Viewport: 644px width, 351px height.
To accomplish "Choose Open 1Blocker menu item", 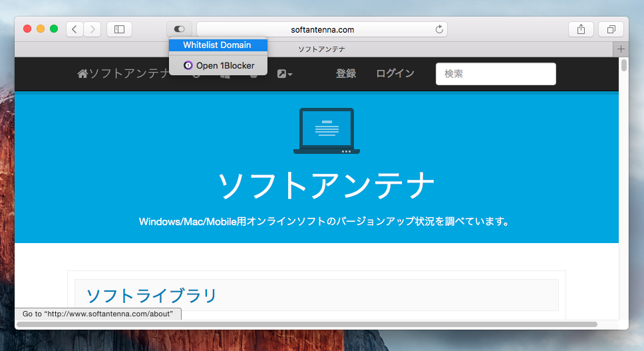I will click(x=218, y=65).
